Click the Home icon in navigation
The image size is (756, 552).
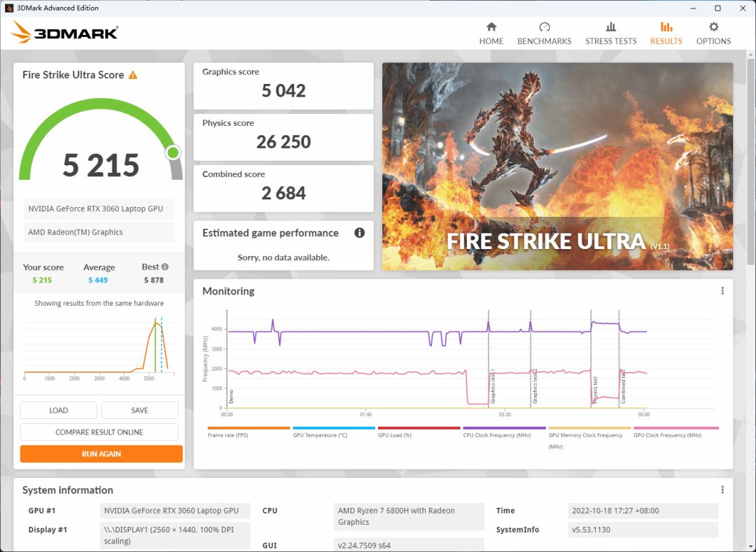click(x=491, y=27)
